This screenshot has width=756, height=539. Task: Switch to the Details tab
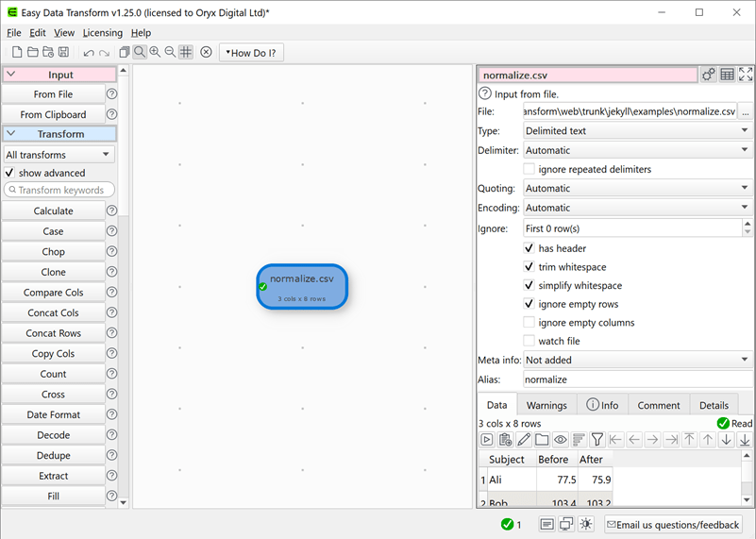point(714,406)
